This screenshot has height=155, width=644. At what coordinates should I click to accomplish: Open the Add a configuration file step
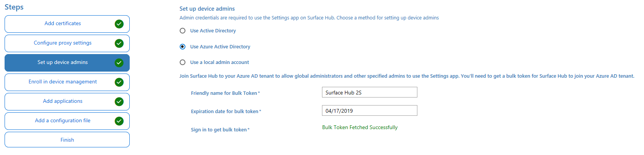pos(63,121)
